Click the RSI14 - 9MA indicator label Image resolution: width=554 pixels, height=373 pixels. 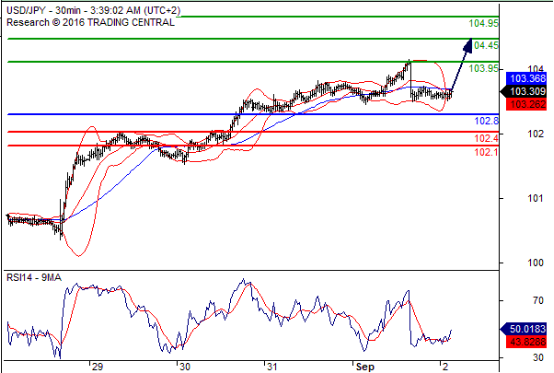34,278
